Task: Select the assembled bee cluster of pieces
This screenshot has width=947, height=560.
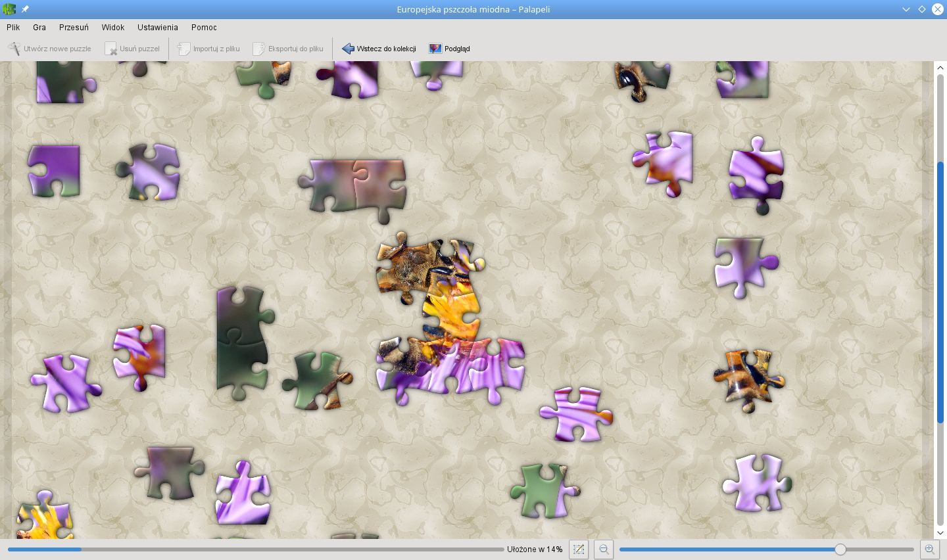Action: click(450, 319)
